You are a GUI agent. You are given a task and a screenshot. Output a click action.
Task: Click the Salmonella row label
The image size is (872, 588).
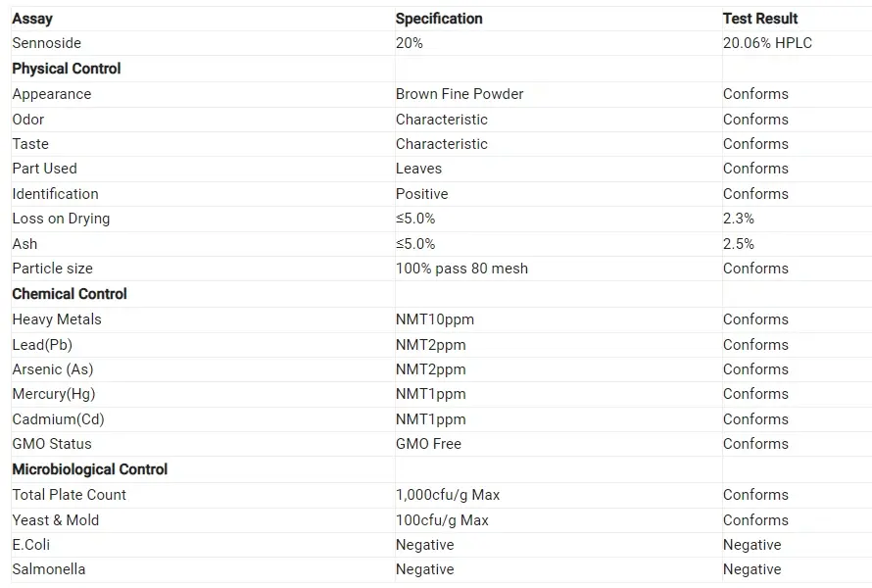(49, 569)
